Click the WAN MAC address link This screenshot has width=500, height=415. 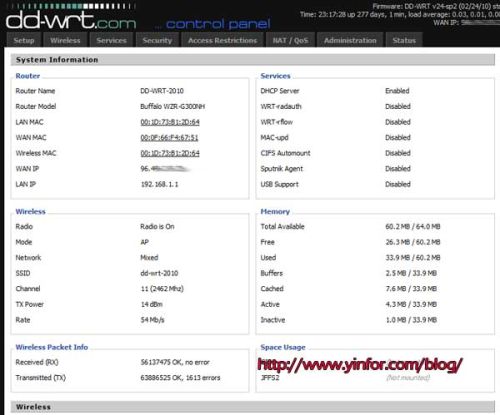(169, 137)
